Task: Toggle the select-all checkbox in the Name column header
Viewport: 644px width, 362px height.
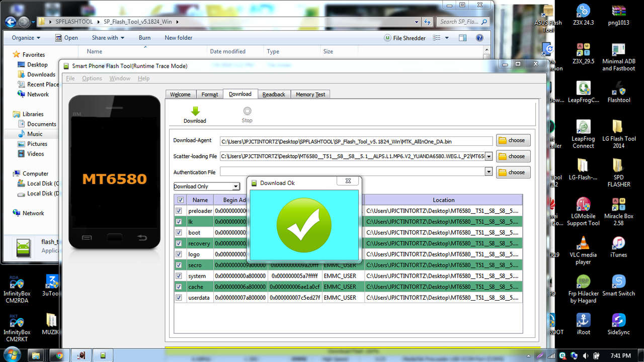Action: coord(180,200)
